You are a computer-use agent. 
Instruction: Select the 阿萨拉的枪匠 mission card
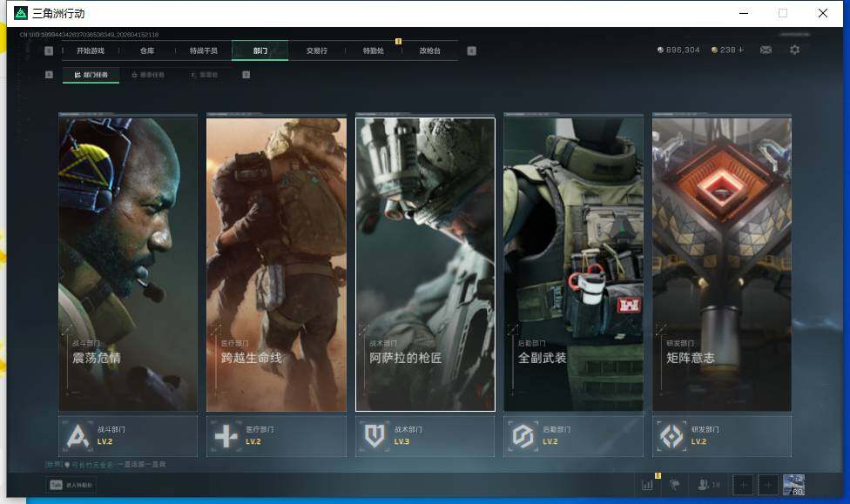[425, 264]
